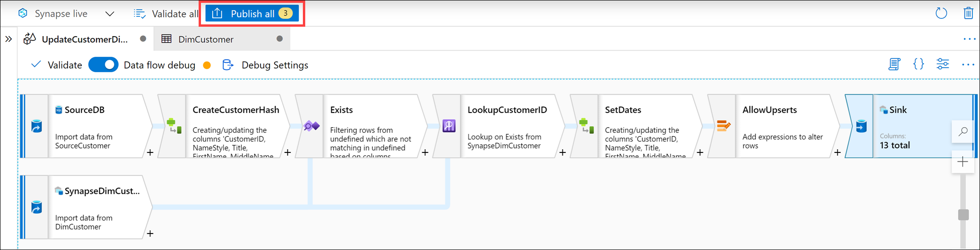Click the CreateCustomerHash derived column icon
Screen dimensions: 980x250
pos(174,126)
